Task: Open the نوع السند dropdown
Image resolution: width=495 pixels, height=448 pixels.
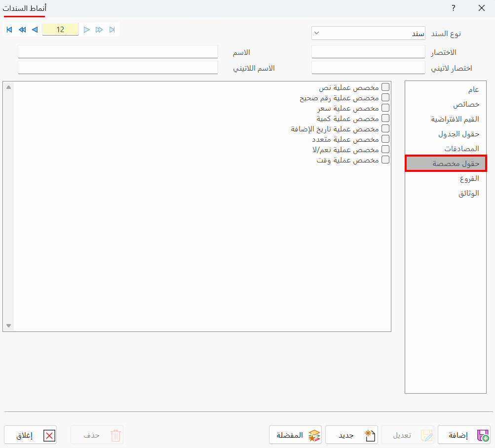Action: tap(368, 33)
